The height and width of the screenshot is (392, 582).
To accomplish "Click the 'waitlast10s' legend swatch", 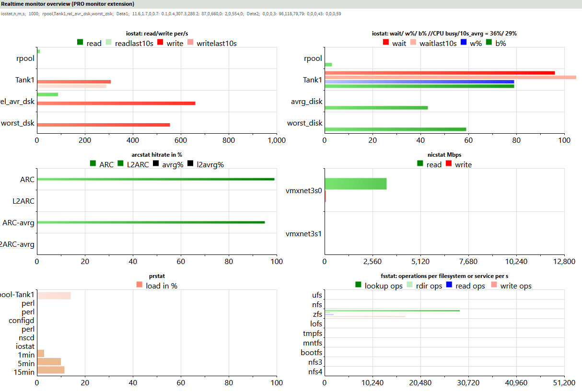I will click(x=413, y=43).
